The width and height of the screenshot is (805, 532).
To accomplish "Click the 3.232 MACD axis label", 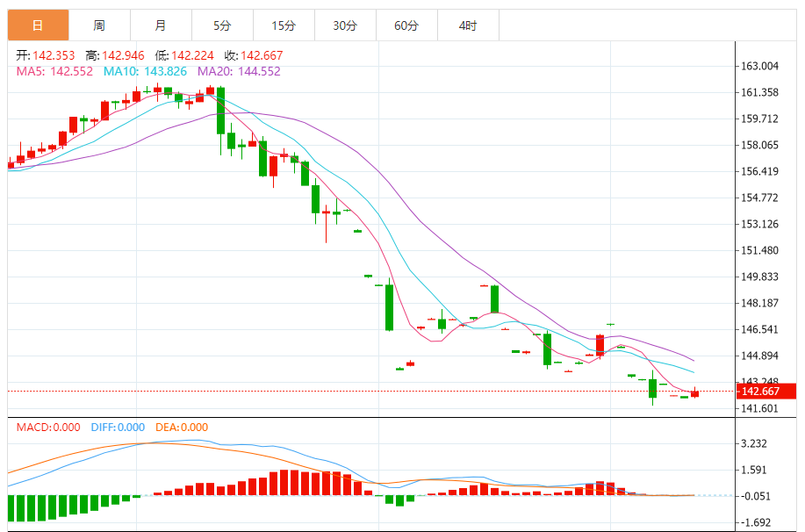I will point(754,443).
